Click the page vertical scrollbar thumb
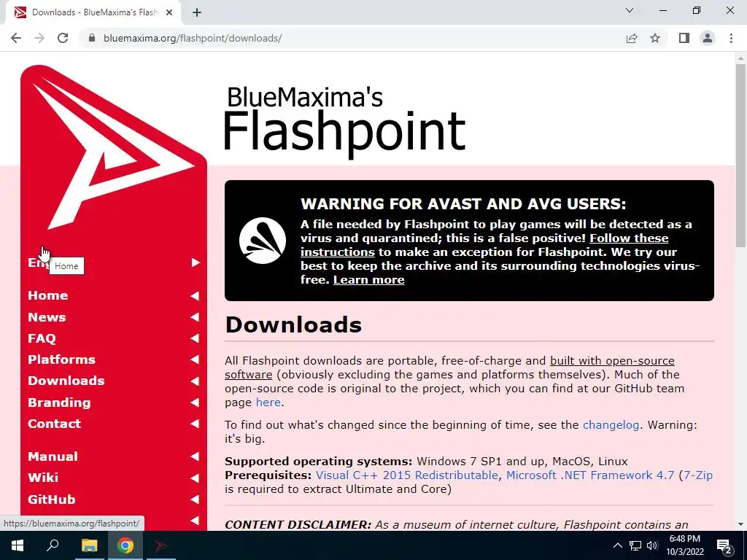747x560 pixels. tap(740, 155)
